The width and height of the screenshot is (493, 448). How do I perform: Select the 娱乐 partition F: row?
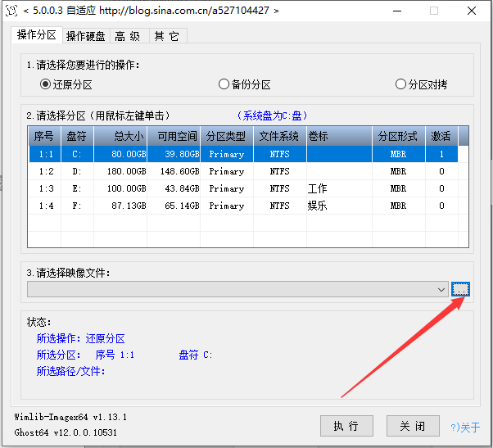(x=246, y=206)
